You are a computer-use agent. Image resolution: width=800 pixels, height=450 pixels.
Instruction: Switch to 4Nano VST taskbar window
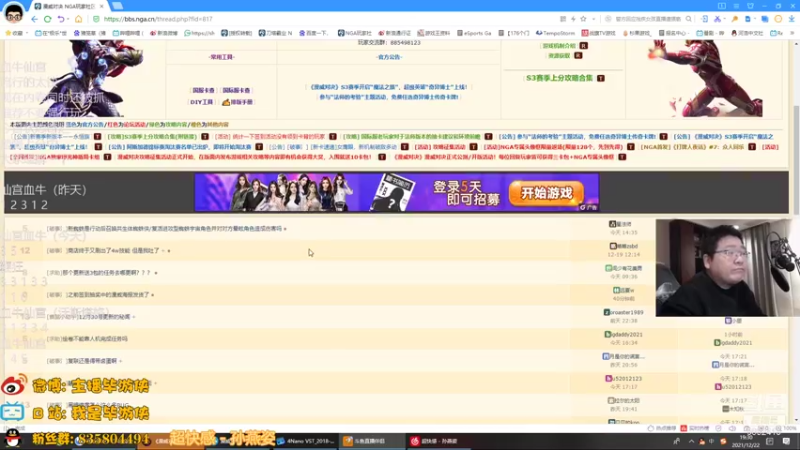[x=305, y=441]
